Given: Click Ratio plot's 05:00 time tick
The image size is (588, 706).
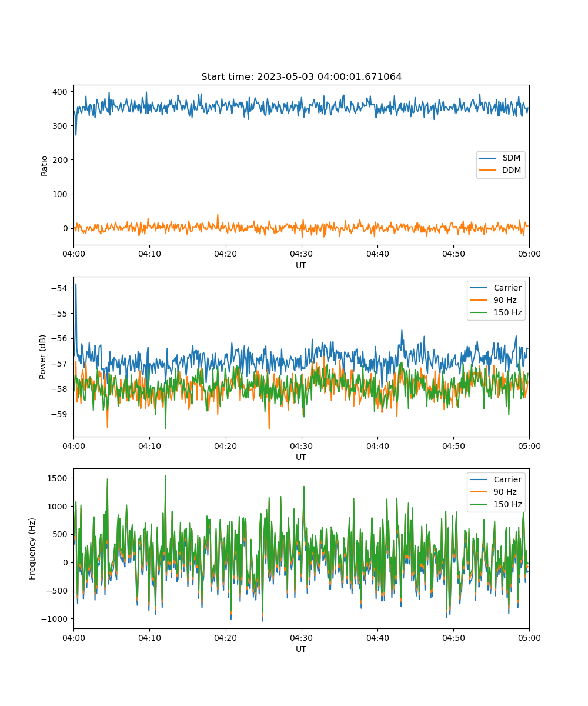Looking at the screenshot, I should click(x=529, y=254).
